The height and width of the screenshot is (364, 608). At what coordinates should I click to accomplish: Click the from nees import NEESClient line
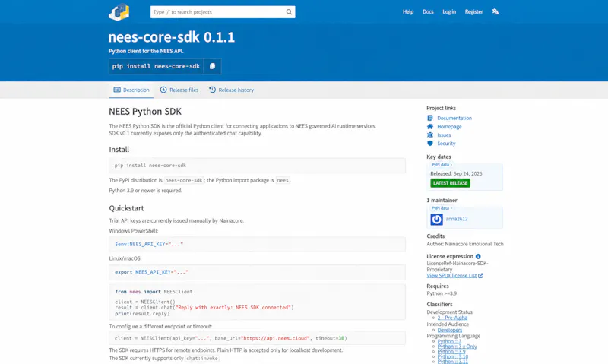click(154, 292)
